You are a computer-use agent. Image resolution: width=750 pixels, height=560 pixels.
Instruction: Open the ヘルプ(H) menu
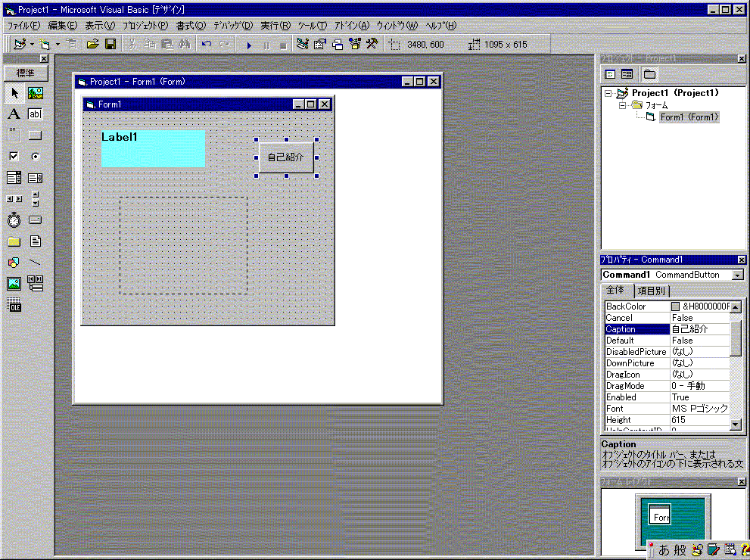[x=441, y=26]
